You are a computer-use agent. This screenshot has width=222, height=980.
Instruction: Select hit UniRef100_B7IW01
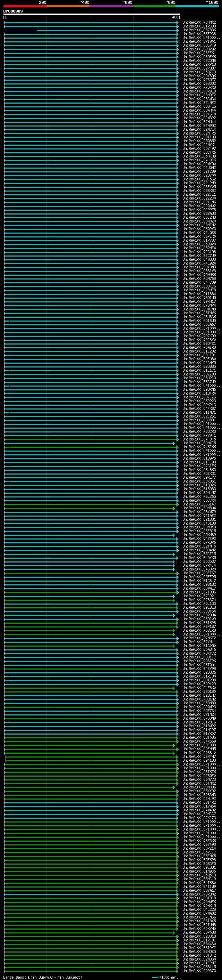tap(199, 41)
